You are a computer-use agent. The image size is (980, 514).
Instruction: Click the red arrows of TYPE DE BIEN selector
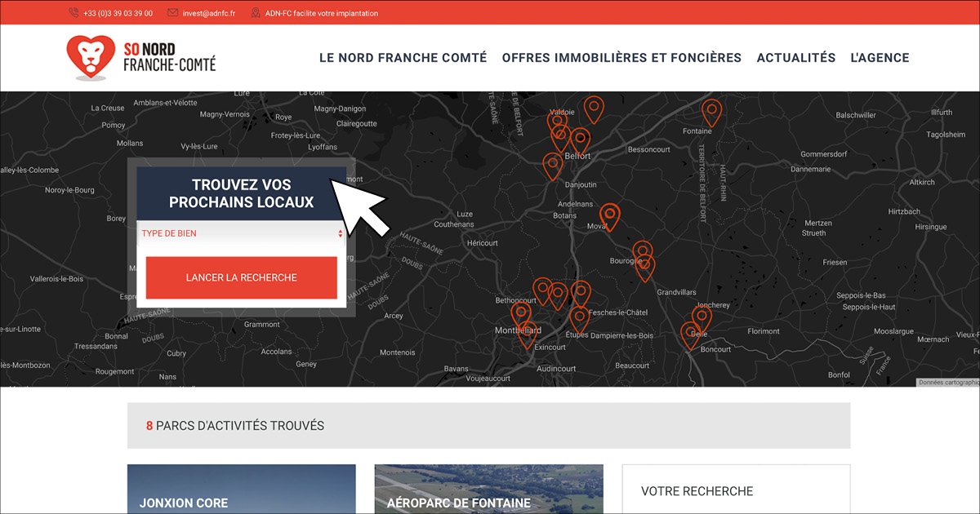341,233
